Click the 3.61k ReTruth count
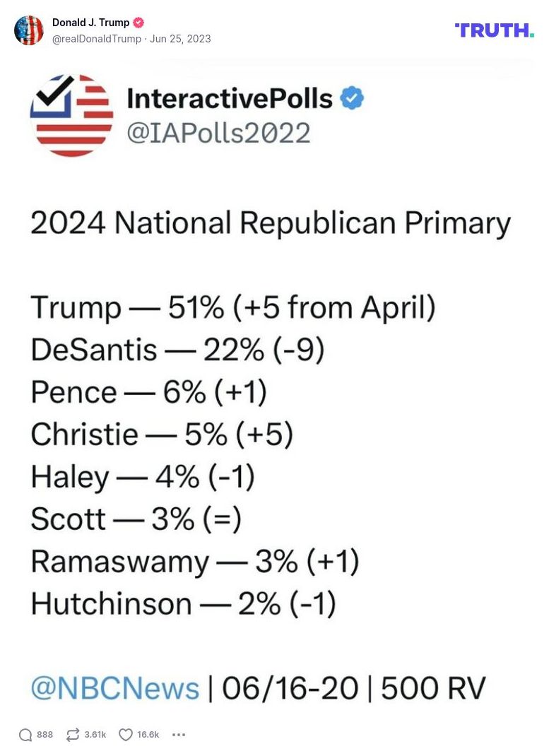Screen dimensions: 549x756 coord(97,735)
